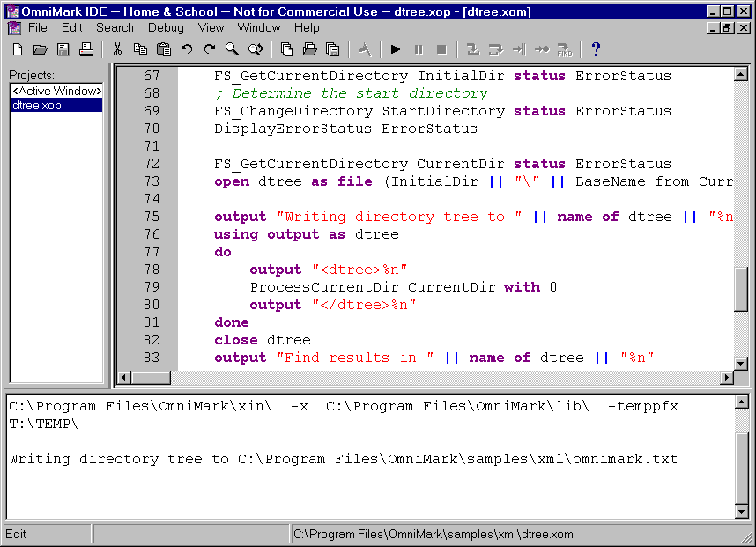The width and height of the screenshot is (756, 547).
Task: Click the OmniMark icon in the title bar
Action: [12, 11]
